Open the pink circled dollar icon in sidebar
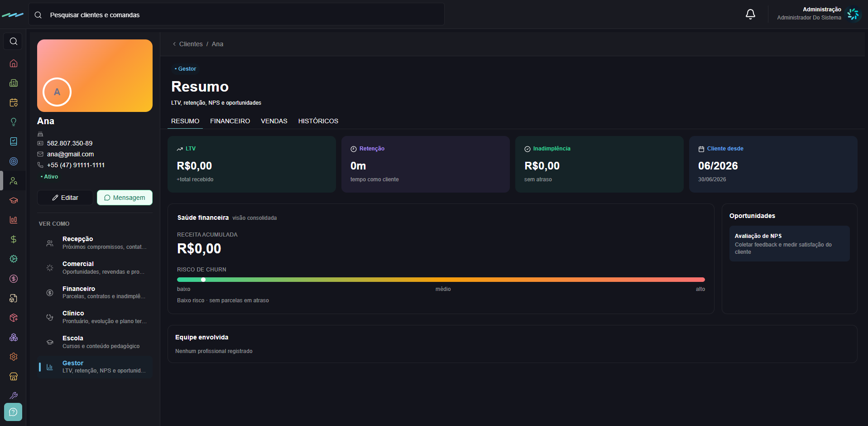This screenshot has height=426, width=868. tap(14, 279)
